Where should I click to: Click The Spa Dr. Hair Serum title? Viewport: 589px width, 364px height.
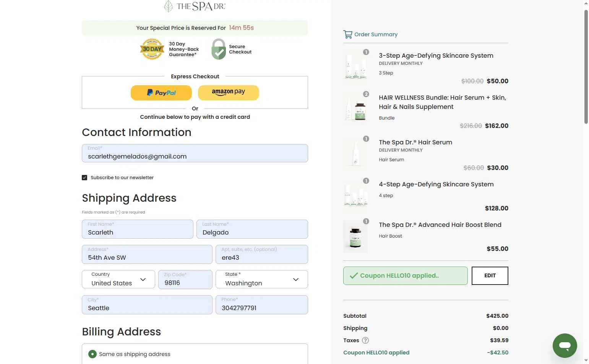(415, 142)
